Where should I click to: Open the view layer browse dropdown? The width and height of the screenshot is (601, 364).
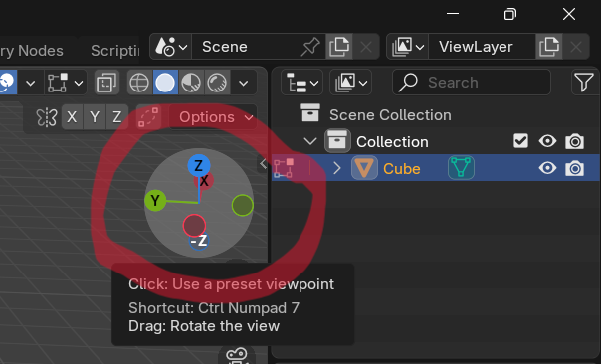(x=408, y=47)
